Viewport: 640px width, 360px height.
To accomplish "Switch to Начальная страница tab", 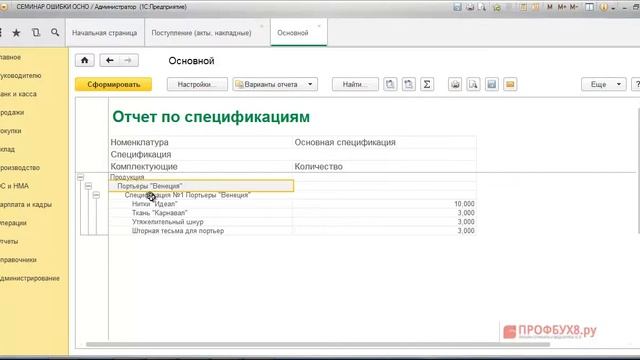I will (x=104, y=33).
